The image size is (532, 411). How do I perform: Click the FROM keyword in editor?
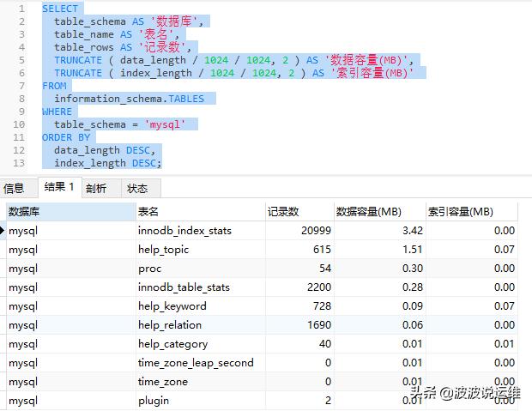tap(54, 86)
